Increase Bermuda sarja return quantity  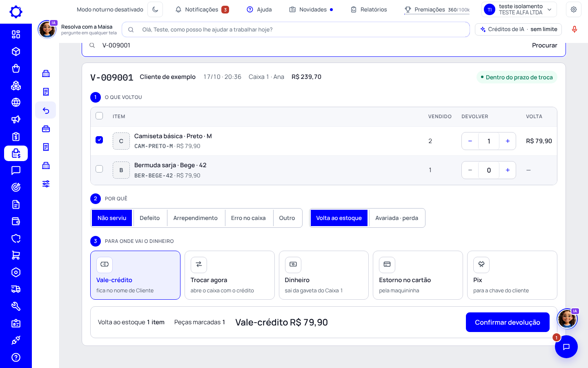pos(508,170)
